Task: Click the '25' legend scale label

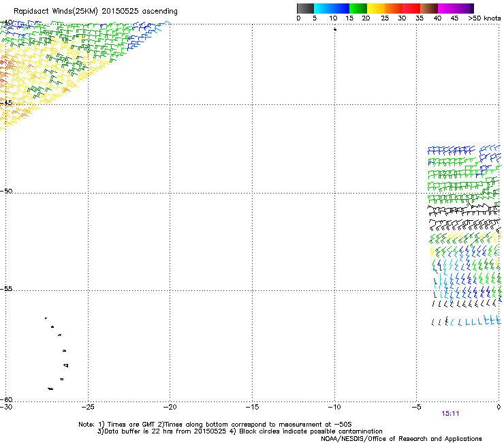Action: pyautogui.click(x=385, y=18)
